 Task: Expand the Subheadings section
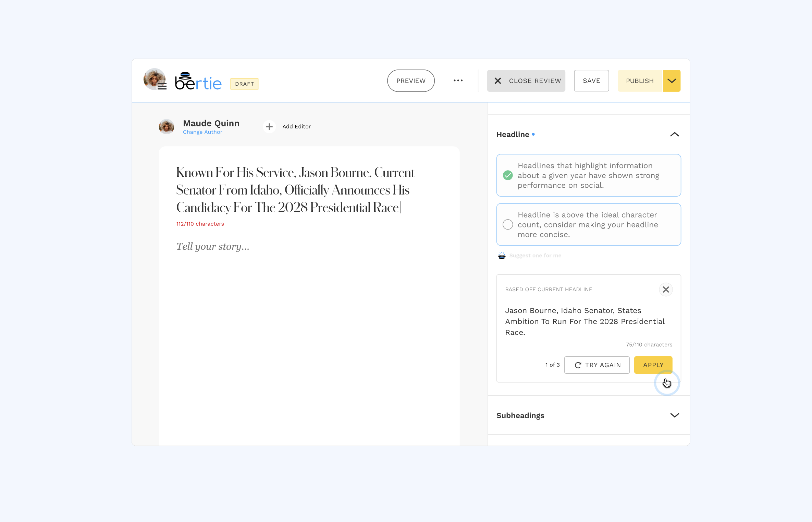coord(674,415)
